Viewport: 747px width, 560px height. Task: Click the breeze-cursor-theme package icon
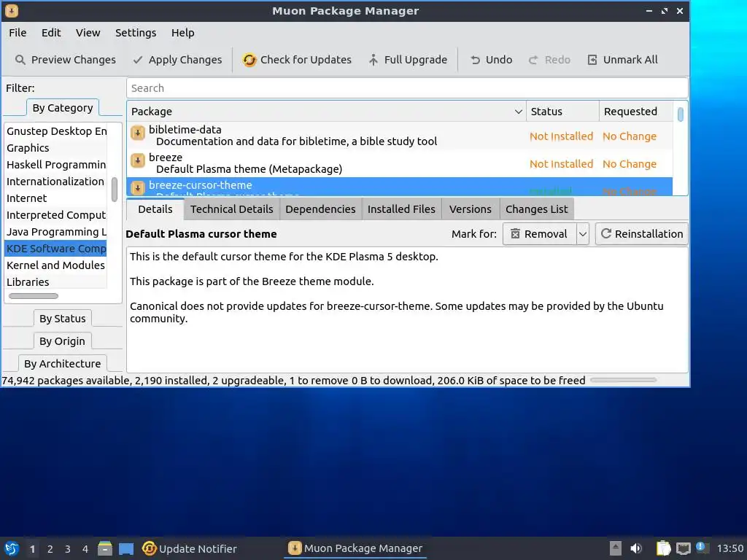[138, 187]
